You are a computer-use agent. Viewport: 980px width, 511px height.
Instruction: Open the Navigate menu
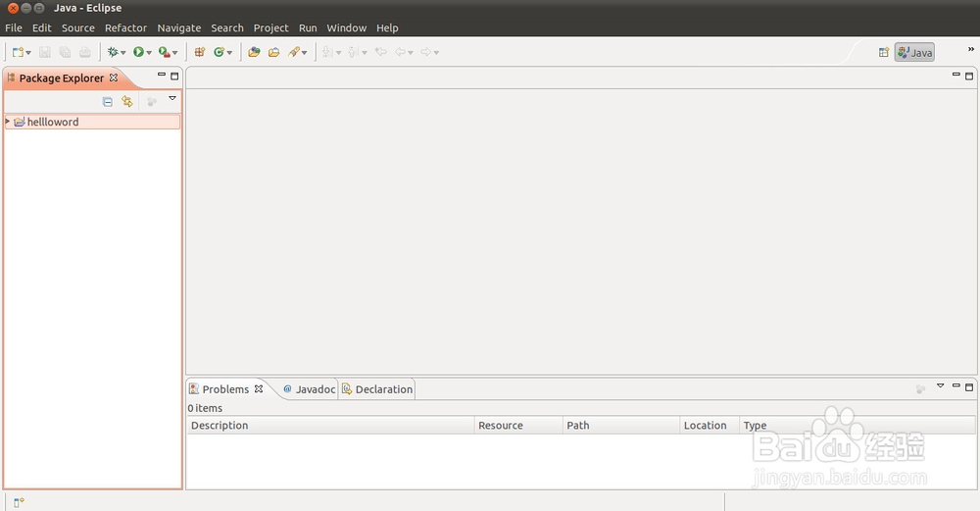tap(178, 28)
